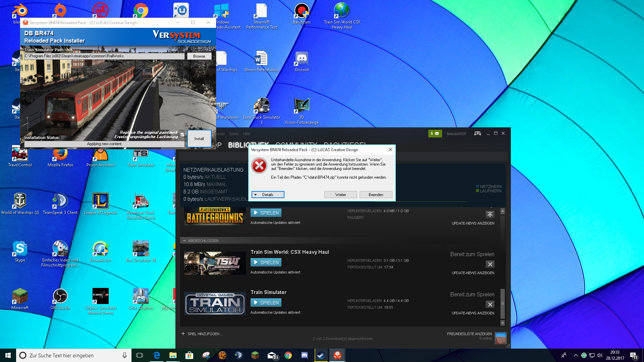Clear the Train Simulator finished download entry
The height and width of the screenshot is (362, 644).
(490, 304)
